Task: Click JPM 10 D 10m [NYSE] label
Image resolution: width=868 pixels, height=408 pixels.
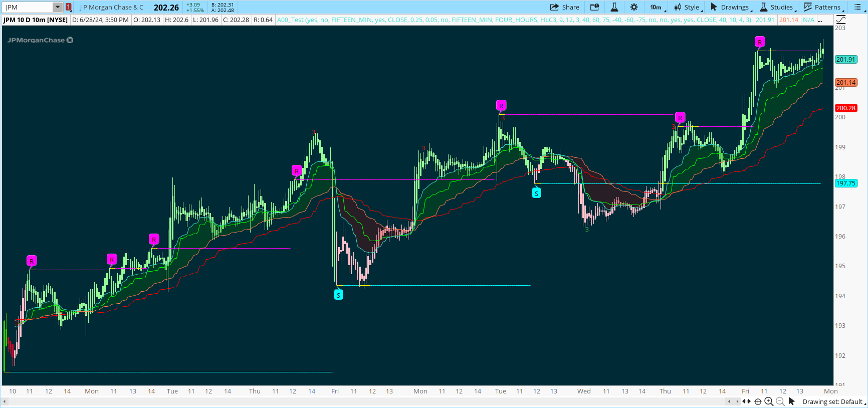Action: point(36,20)
